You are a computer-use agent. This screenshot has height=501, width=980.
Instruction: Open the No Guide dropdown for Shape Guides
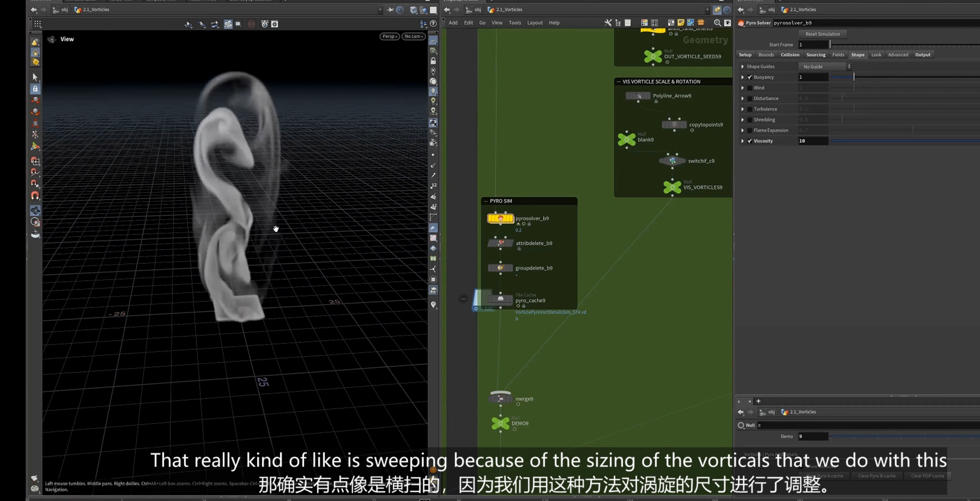[825, 67]
